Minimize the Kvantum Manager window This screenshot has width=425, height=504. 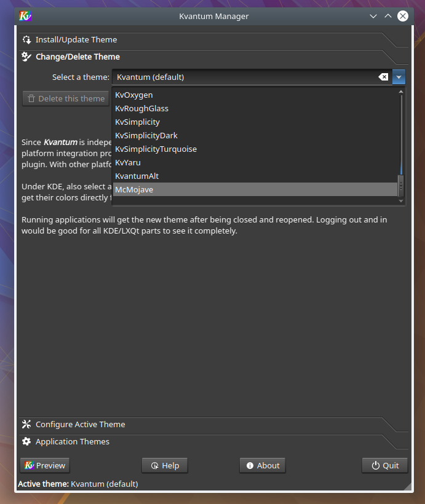click(x=373, y=16)
